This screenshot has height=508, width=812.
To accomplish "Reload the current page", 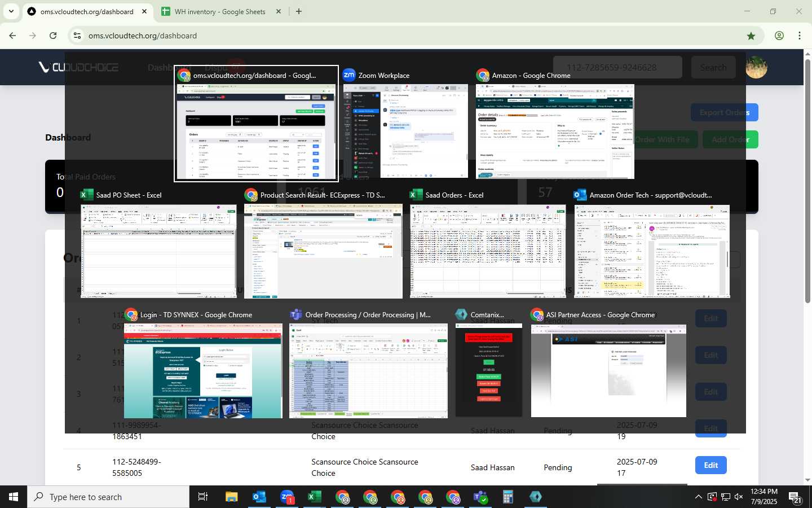I will pos(53,36).
